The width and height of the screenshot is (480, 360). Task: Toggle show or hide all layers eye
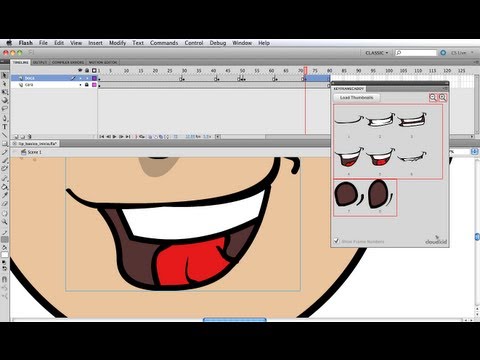tap(80, 70)
